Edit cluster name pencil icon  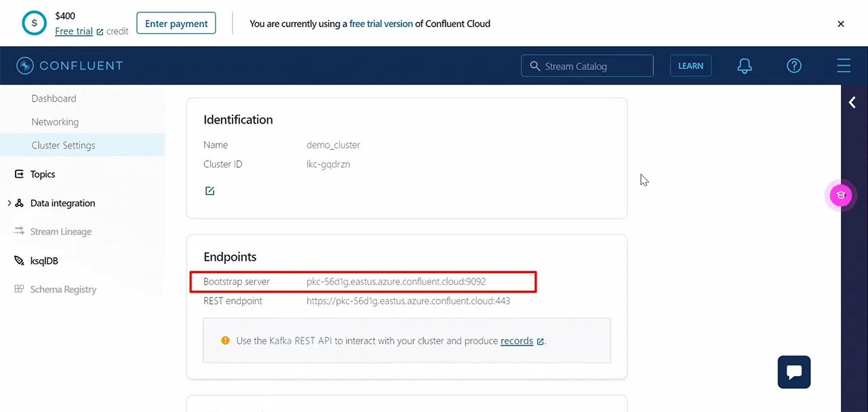coord(210,191)
